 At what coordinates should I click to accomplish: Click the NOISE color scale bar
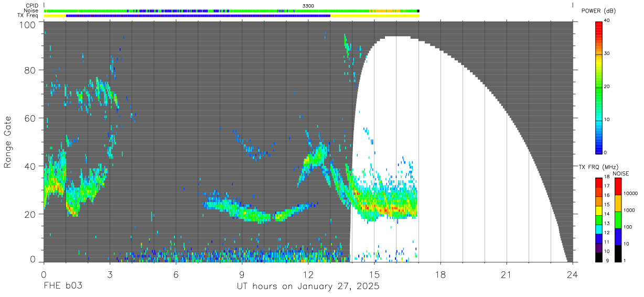(x=618, y=219)
